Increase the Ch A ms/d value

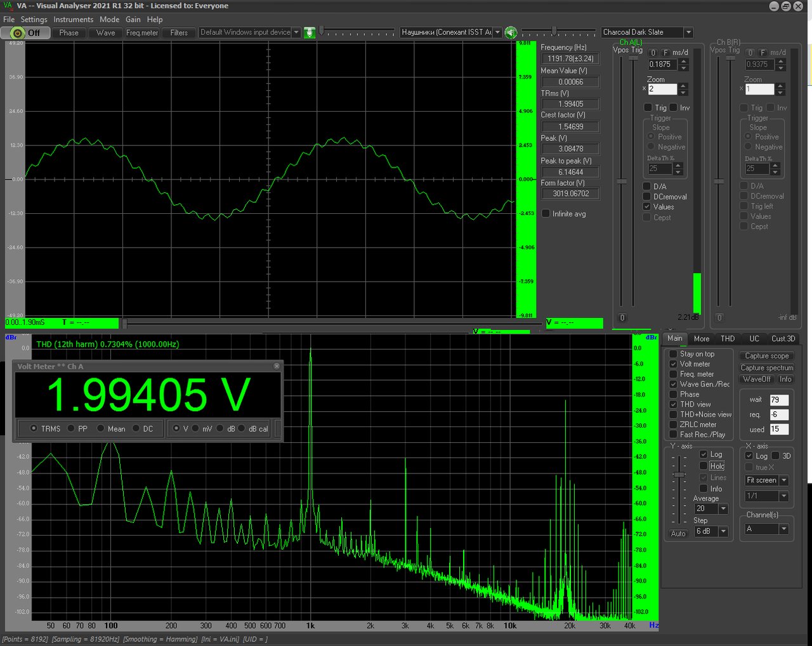pos(683,61)
